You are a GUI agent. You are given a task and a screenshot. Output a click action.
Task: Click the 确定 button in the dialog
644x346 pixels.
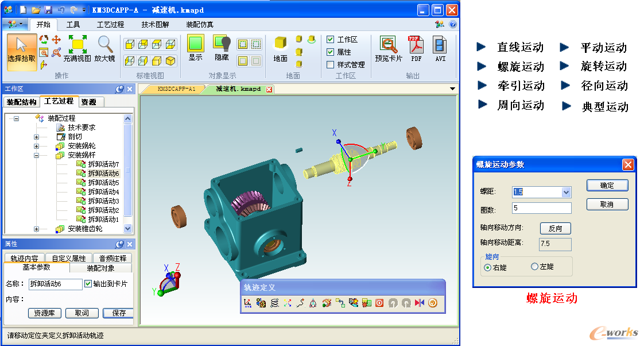pos(607,186)
